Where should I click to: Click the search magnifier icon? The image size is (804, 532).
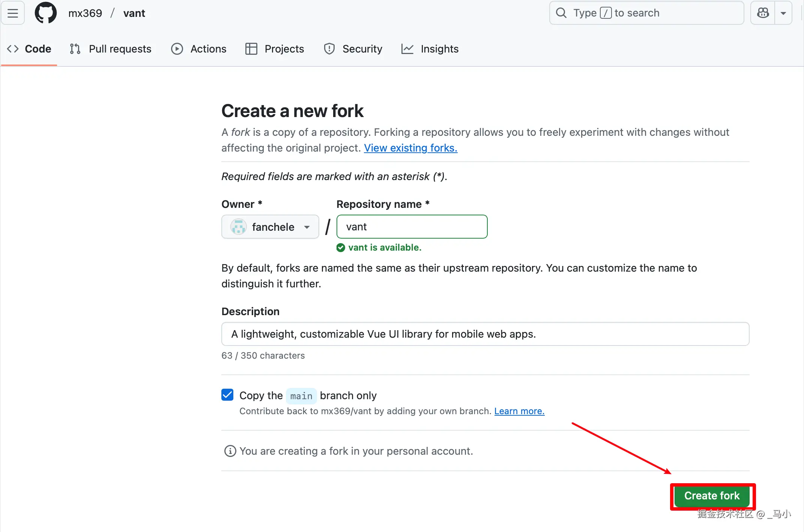(x=561, y=13)
